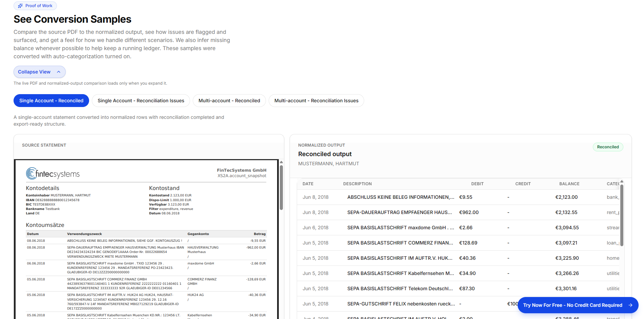
Task: Click the fintecsystems logo on the source statement
Action: pyautogui.click(x=53, y=173)
